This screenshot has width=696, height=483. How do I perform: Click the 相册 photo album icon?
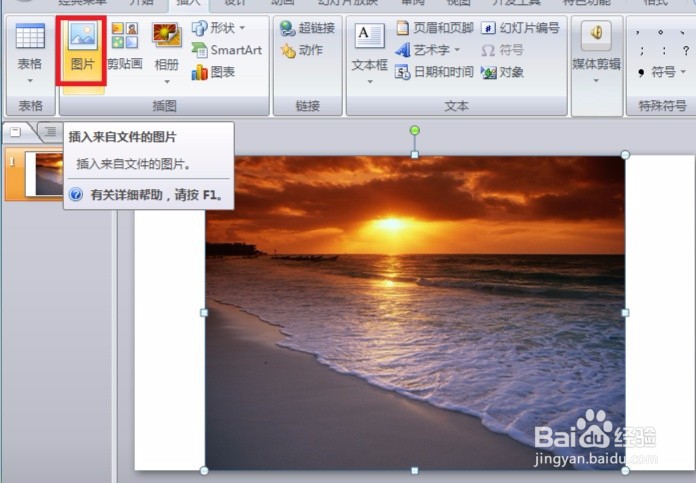[x=166, y=36]
